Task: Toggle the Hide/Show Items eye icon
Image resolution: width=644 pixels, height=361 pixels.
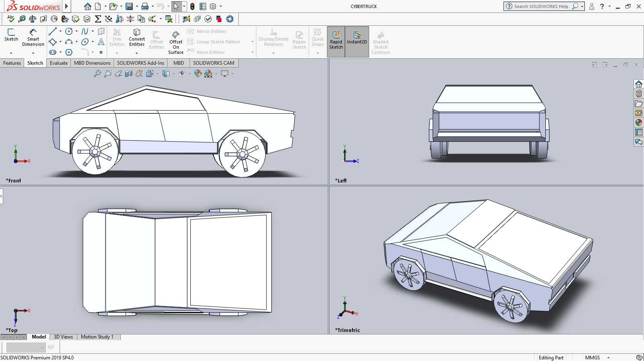Action: 182,74
